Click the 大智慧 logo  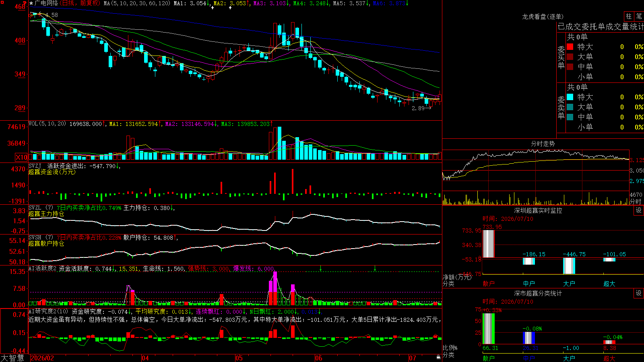(x=12, y=358)
